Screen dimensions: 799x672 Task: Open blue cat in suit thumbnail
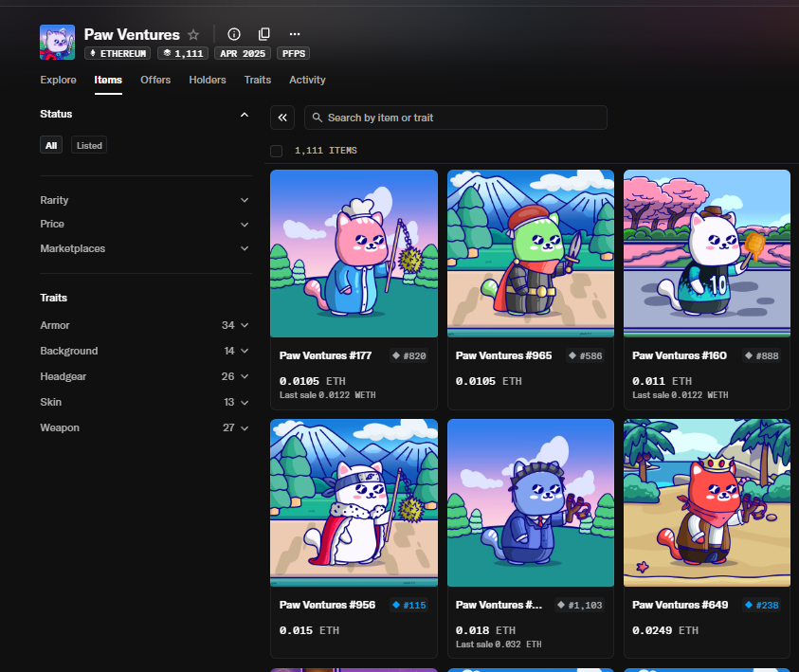(x=531, y=503)
